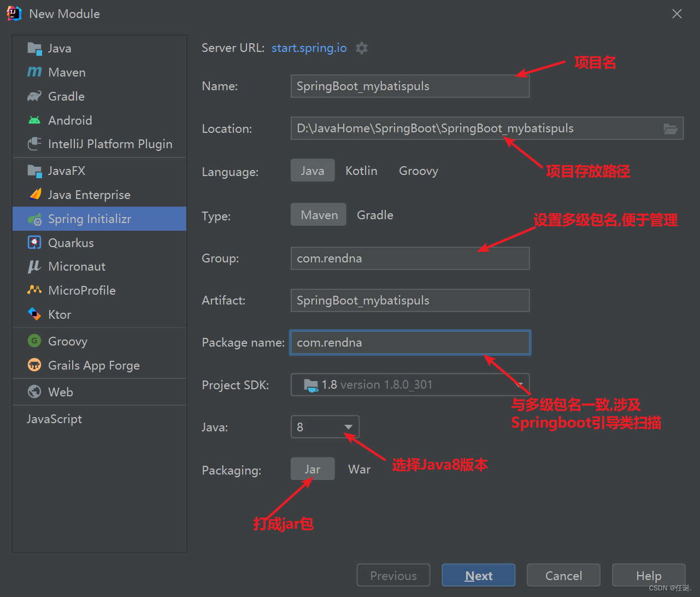Select Grails App Forge entry
The height and width of the screenshot is (597, 700).
click(x=99, y=365)
